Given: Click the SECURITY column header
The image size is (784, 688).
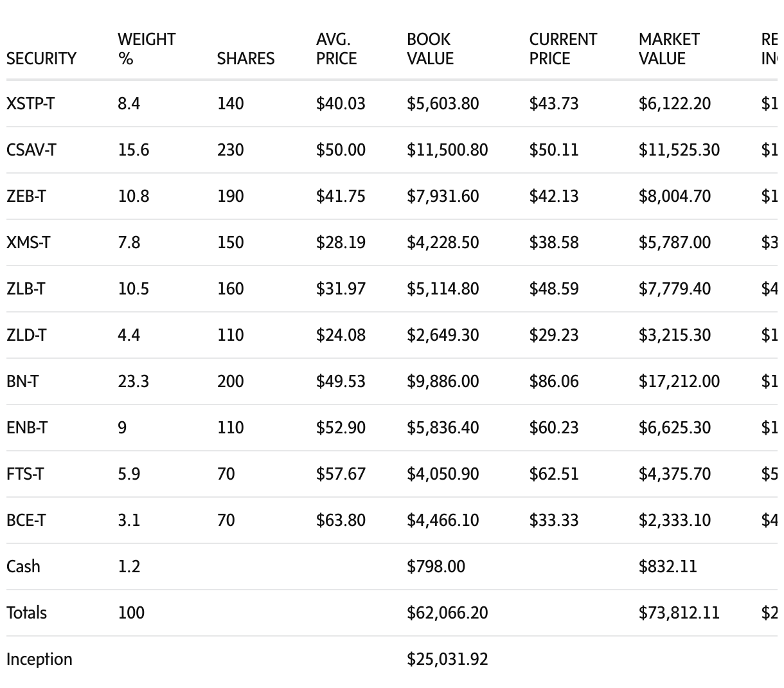Looking at the screenshot, I should [x=41, y=59].
